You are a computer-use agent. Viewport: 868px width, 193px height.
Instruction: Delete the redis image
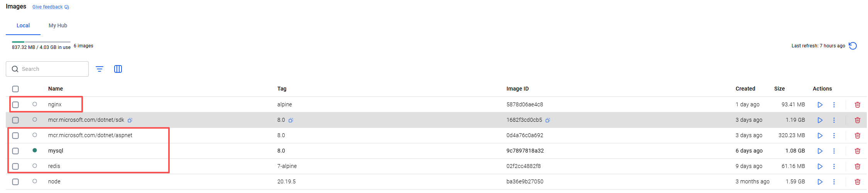pyautogui.click(x=857, y=166)
